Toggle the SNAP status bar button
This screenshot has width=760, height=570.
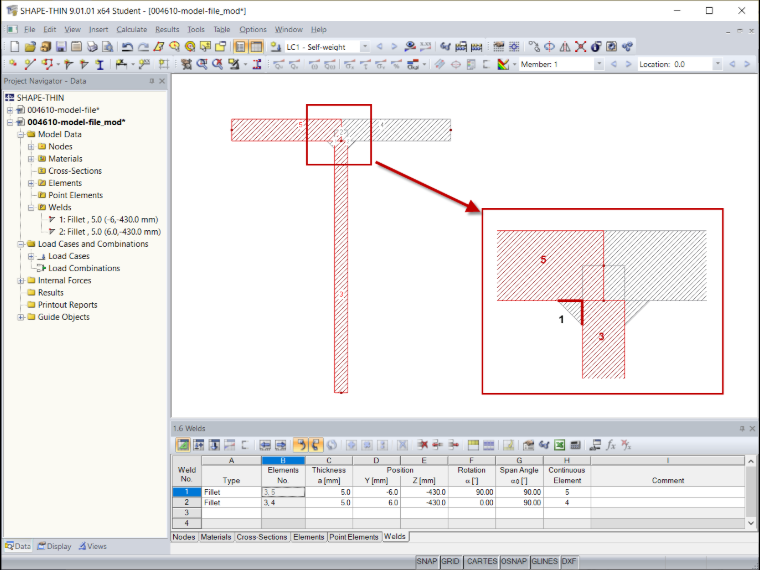pos(427,561)
